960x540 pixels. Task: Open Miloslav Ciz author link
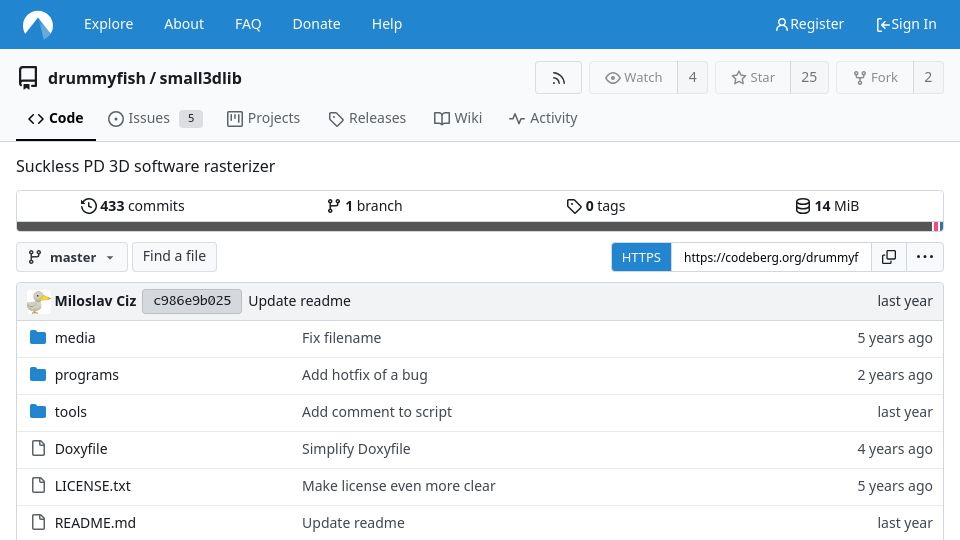click(96, 301)
